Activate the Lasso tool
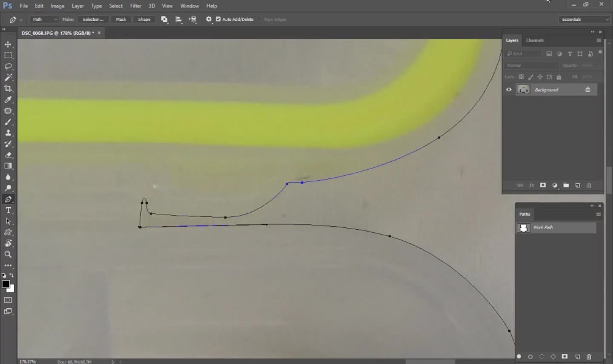This screenshot has height=364, width=613. pos(9,66)
